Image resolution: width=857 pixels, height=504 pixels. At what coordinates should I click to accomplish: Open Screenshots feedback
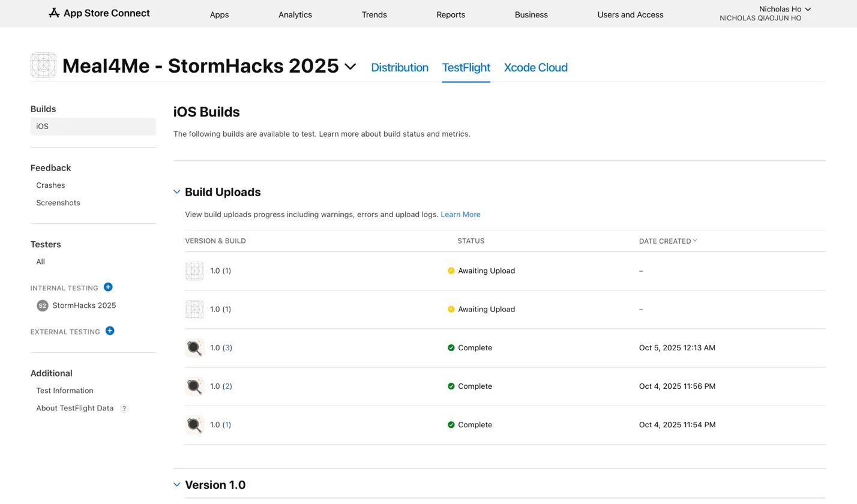tap(58, 203)
